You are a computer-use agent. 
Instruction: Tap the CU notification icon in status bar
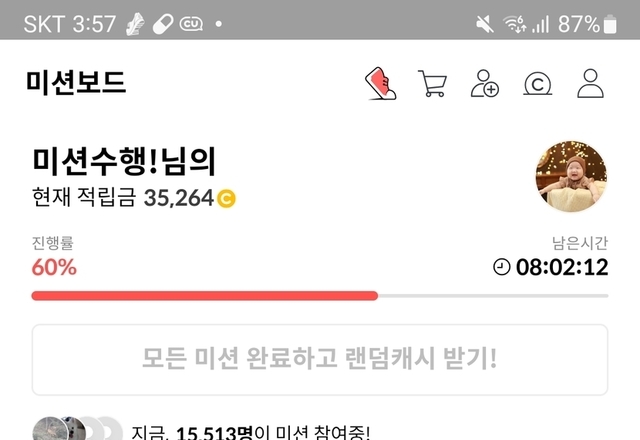[191, 24]
